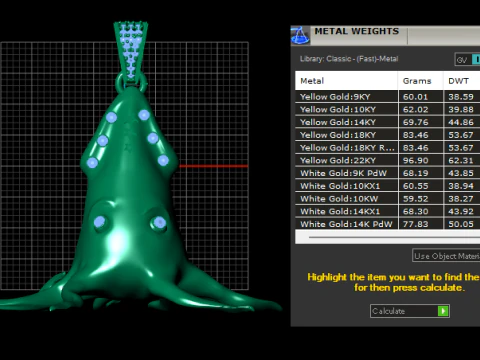Select Yellow Gold:9KY row
This screenshot has width=480, height=360.
click(x=388, y=97)
